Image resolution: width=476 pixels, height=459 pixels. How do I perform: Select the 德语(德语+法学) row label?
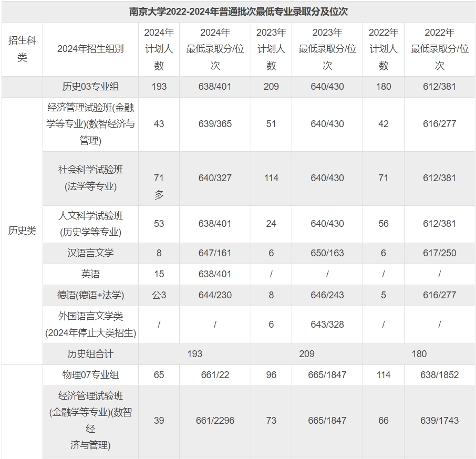coord(90,295)
